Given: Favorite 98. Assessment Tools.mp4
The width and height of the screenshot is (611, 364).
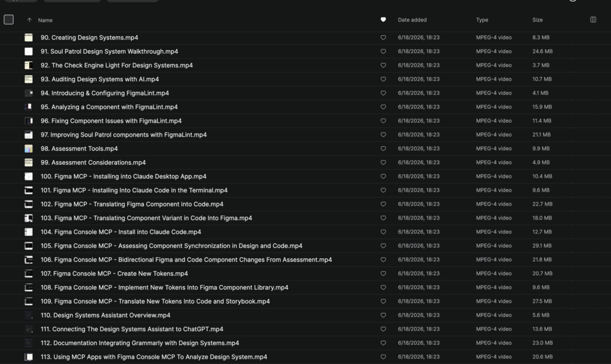Looking at the screenshot, I should pyautogui.click(x=383, y=149).
